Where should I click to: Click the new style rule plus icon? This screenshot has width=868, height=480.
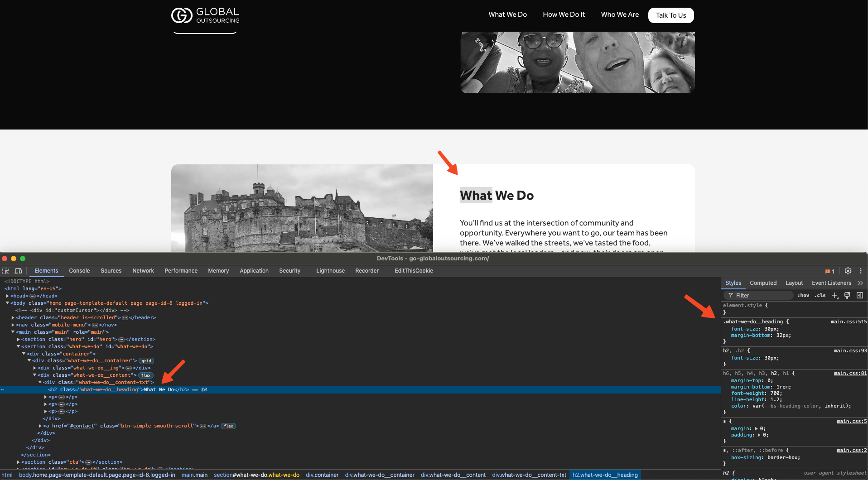(x=835, y=295)
